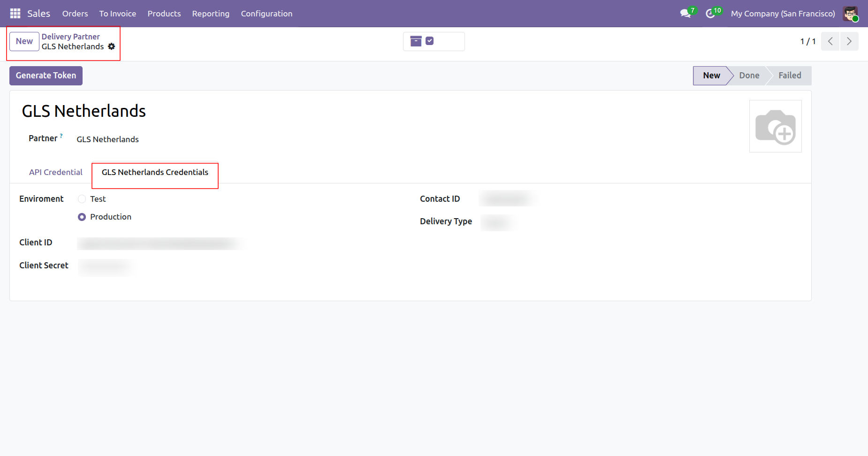The width and height of the screenshot is (868, 456).
Task: Click the New record button
Action: click(x=24, y=41)
